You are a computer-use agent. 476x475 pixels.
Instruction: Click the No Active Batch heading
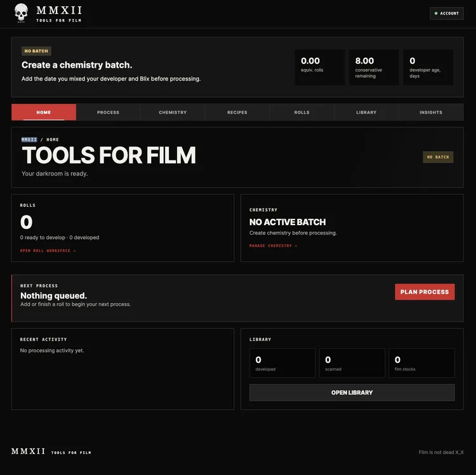click(288, 222)
